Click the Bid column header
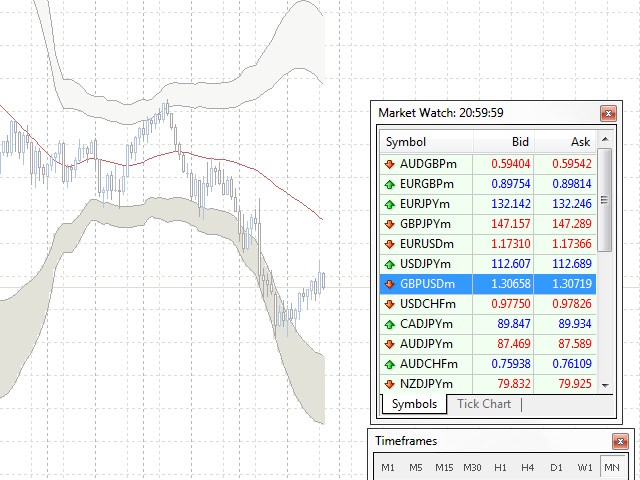 click(504, 142)
